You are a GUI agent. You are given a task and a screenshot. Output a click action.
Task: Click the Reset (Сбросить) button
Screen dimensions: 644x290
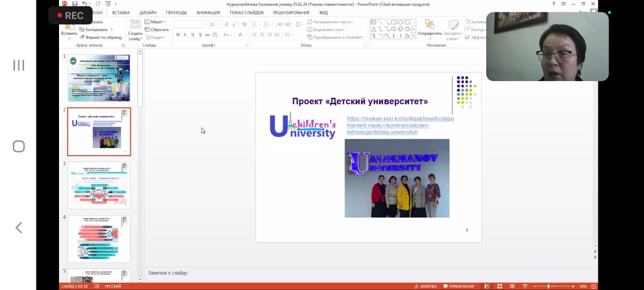[157, 30]
